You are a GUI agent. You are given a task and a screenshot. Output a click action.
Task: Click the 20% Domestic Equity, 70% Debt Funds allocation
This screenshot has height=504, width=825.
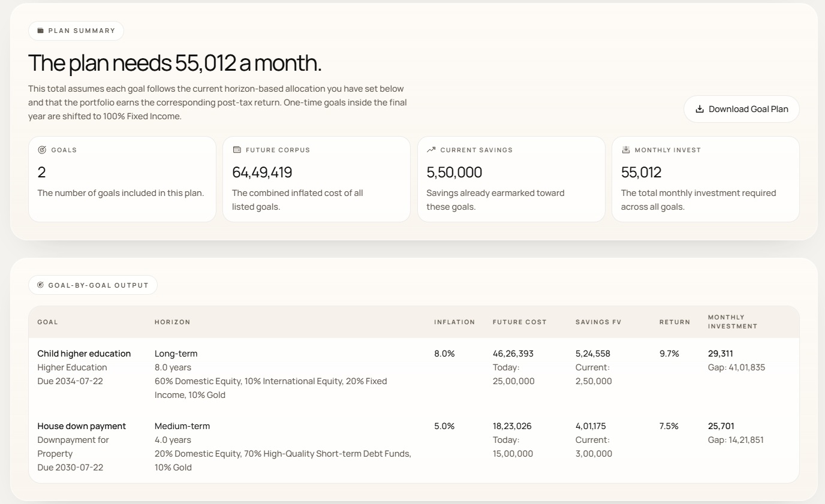[283, 461]
